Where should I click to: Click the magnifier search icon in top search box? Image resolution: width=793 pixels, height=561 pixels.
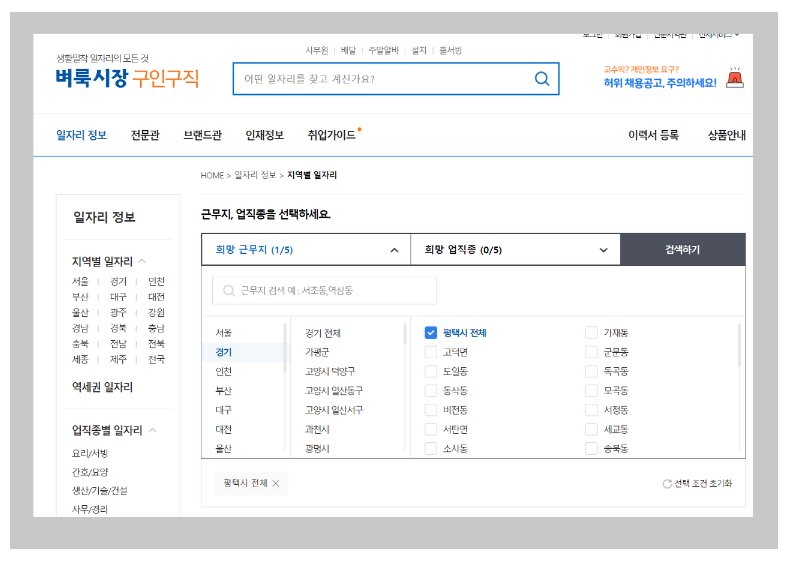(x=542, y=79)
